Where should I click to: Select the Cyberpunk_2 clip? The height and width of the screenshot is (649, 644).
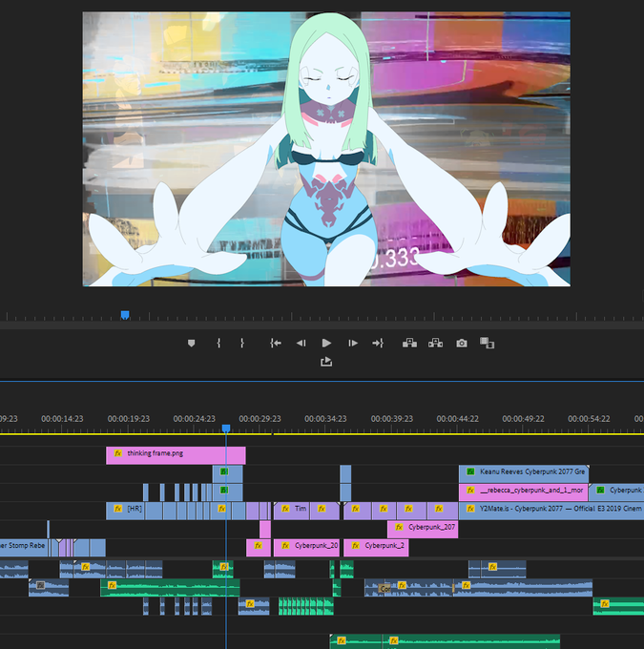(x=376, y=548)
